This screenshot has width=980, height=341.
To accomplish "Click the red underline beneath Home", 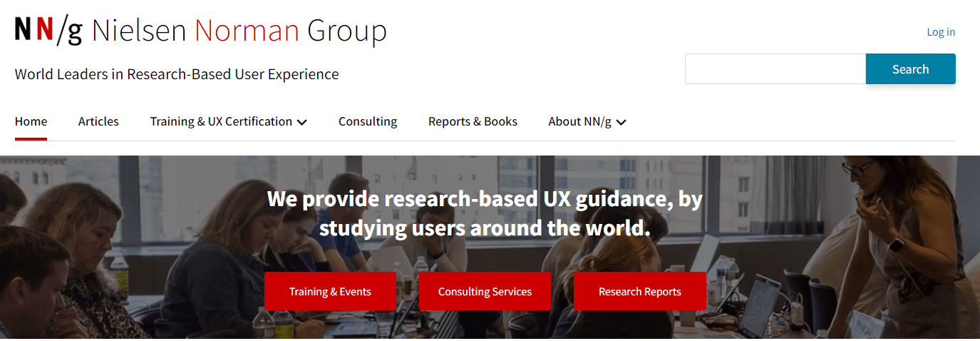I will (31, 138).
